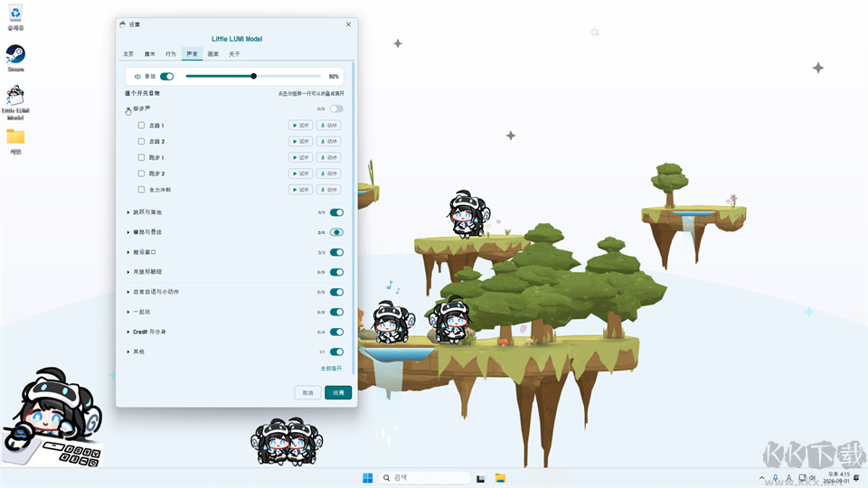Click the settings panel vertical scrollbar
This screenshot has width=868, height=488.
[x=353, y=218]
